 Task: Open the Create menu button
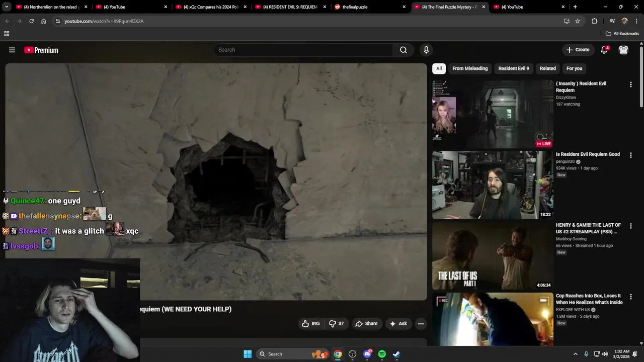coord(578,50)
